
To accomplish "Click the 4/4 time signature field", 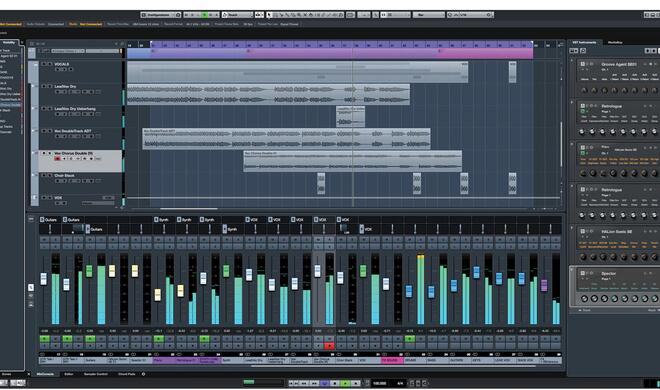I will pos(400,383).
